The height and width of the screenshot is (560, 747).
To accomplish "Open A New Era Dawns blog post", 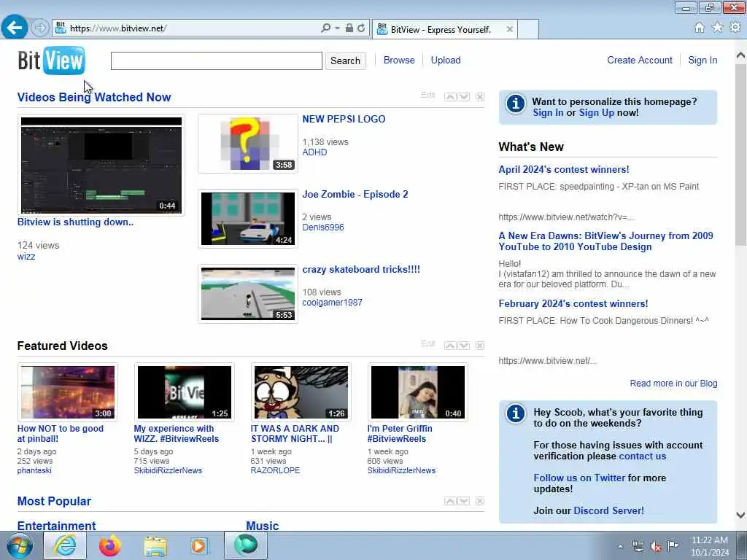I will 605,241.
